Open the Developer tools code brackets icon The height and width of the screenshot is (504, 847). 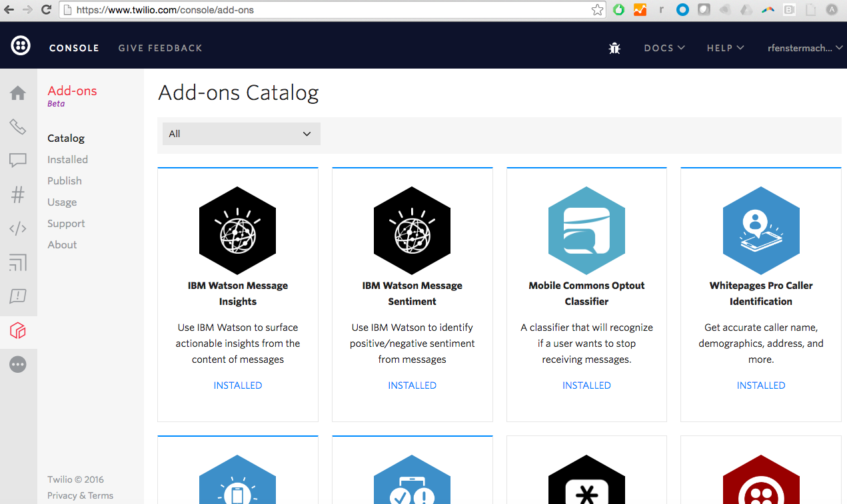pos(18,228)
